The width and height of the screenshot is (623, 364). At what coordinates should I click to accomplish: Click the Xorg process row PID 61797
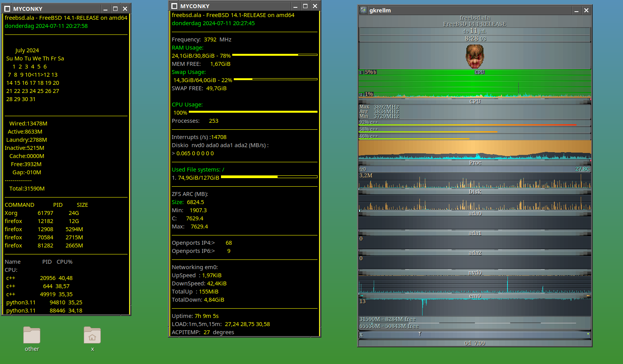click(x=42, y=213)
